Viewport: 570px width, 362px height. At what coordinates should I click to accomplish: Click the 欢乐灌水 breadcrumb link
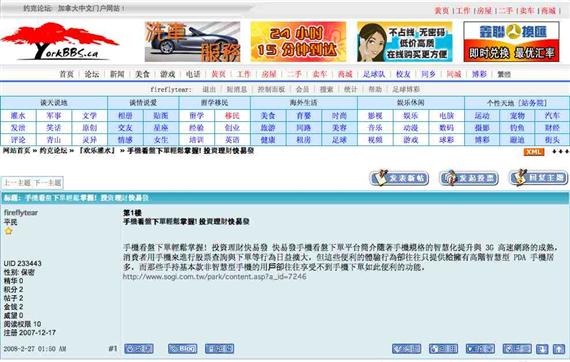tap(97, 150)
